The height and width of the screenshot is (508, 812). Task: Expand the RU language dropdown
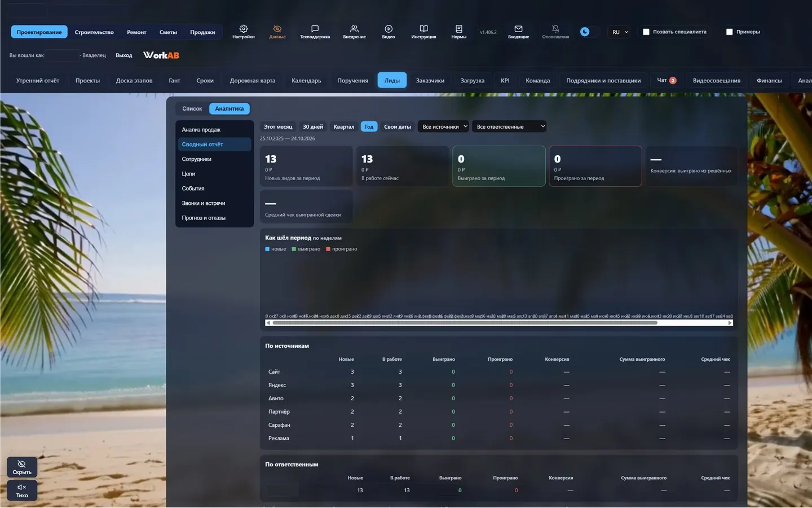620,32
